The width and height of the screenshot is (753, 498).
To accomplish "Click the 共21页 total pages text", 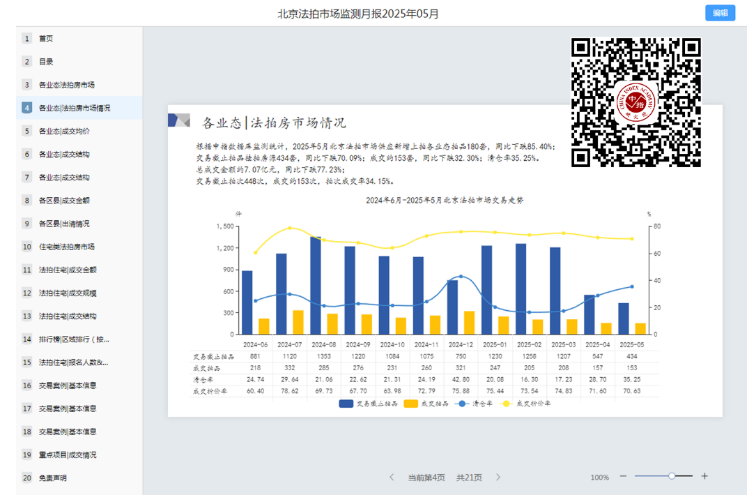I will click(x=469, y=477).
